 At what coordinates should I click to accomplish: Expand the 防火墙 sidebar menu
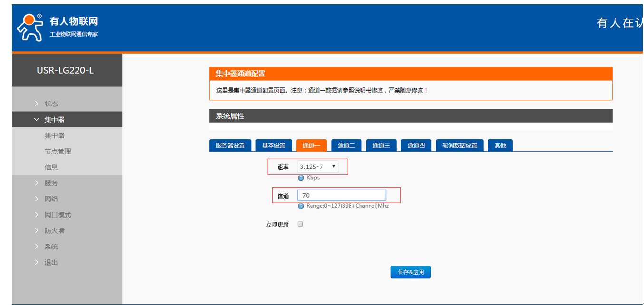pyautogui.click(x=54, y=231)
